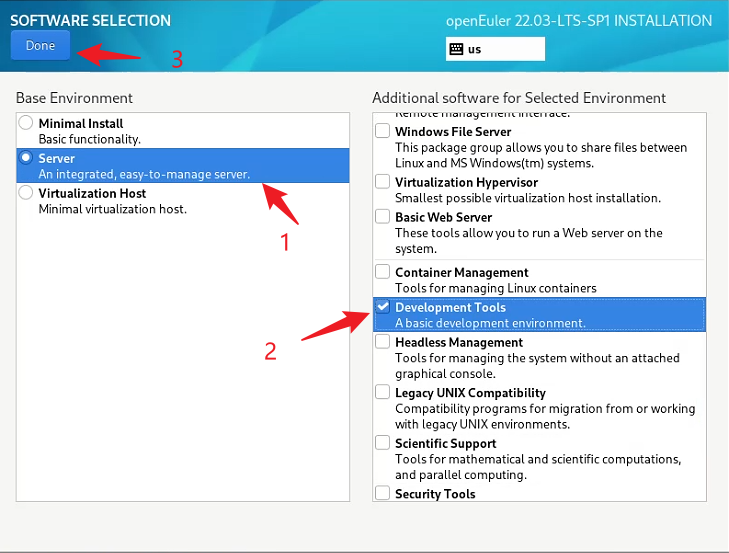Click the 'Container Management' title text
The height and width of the screenshot is (553, 729).
(x=462, y=273)
